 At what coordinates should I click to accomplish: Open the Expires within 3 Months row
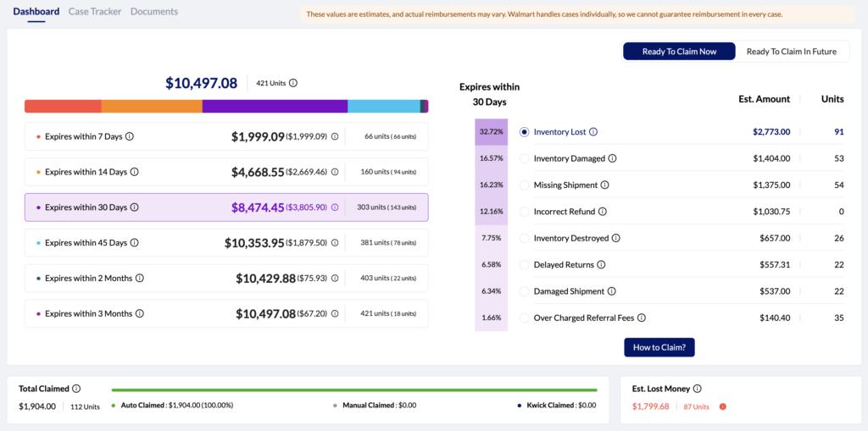[x=226, y=313]
